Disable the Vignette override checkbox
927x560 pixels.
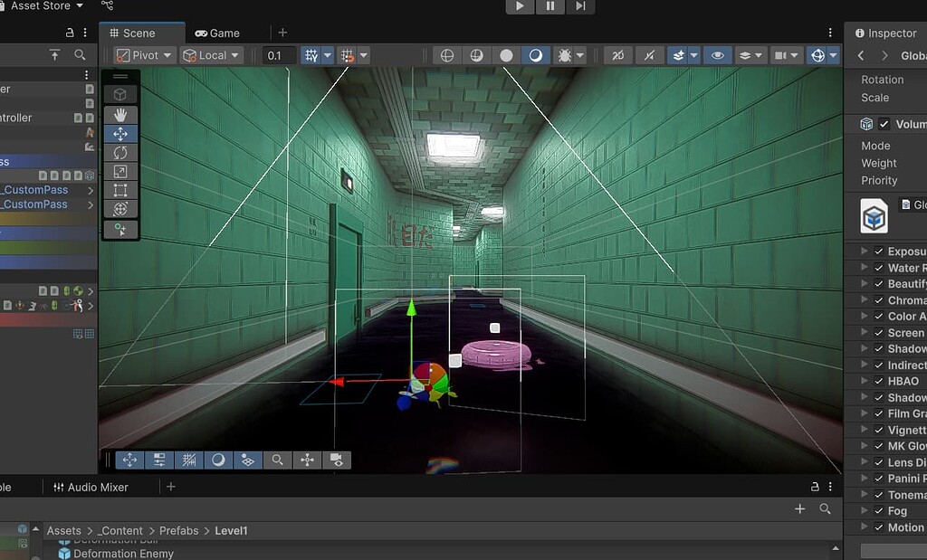click(x=880, y=429)
